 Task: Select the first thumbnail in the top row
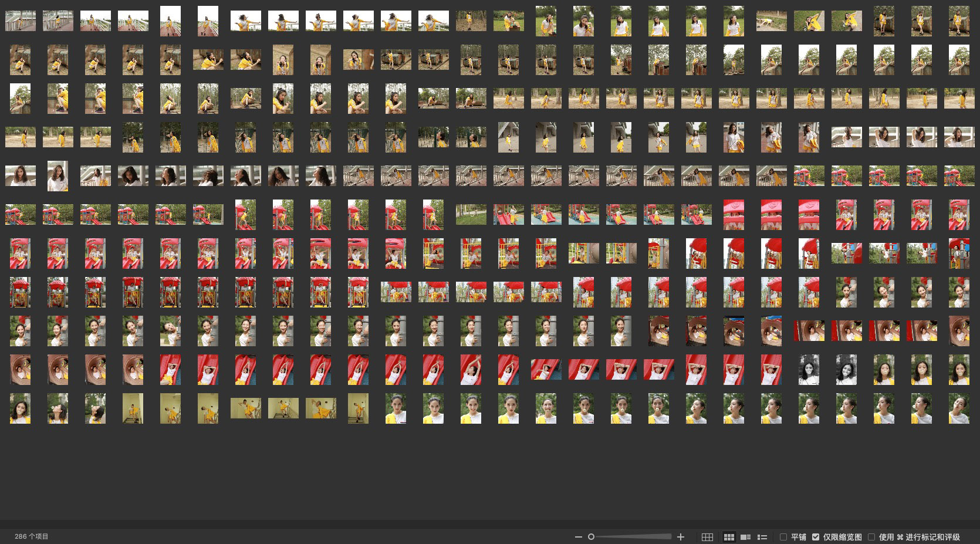click(21, 21)
